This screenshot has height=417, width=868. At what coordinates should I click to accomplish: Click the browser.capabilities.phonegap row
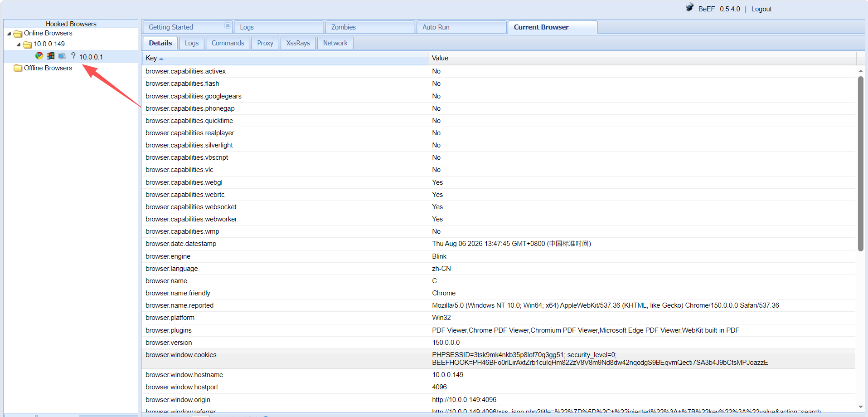(499, 108)
